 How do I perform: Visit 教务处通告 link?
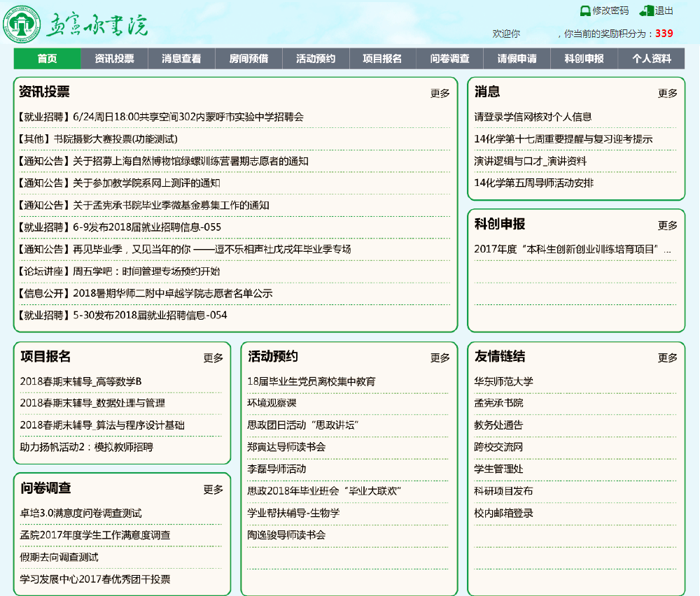coord(498,425)
